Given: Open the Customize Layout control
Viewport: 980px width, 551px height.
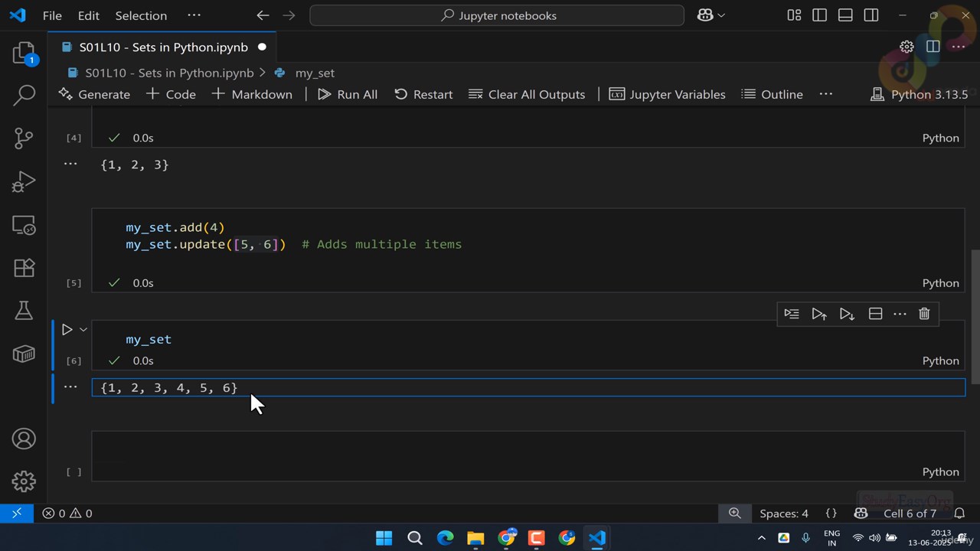Looking at the screenshot, I should click(794, 15).
